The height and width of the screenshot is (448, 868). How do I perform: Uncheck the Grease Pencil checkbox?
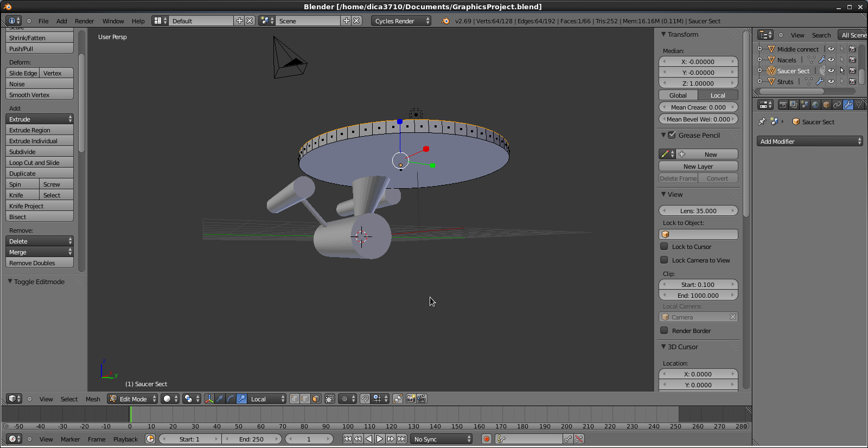[672, 135]
